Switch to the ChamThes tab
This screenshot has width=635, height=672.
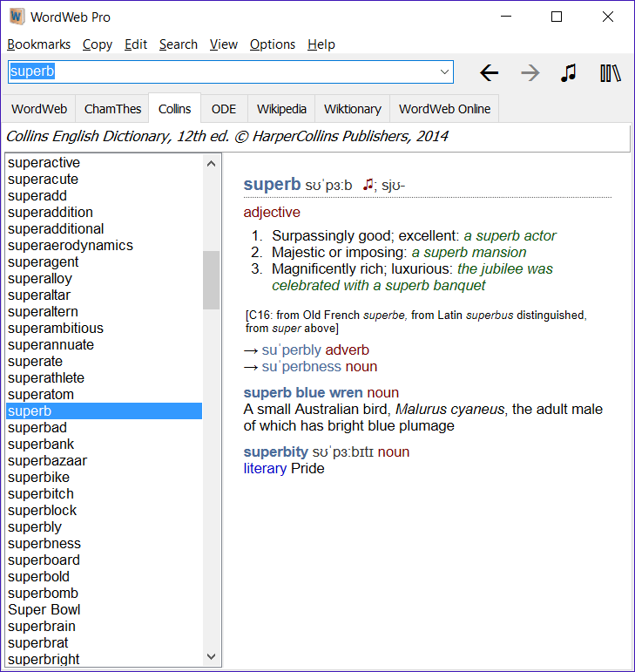click(112, 109)
